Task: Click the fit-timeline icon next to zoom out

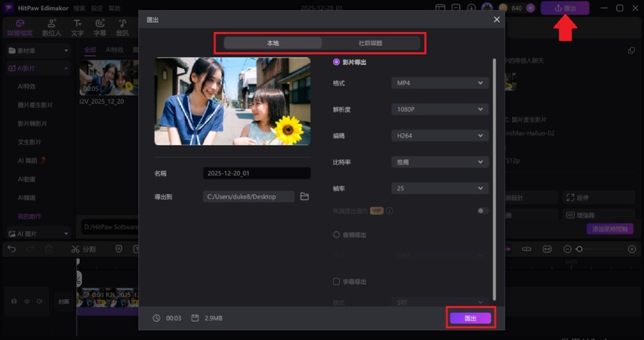Action: 547,249
